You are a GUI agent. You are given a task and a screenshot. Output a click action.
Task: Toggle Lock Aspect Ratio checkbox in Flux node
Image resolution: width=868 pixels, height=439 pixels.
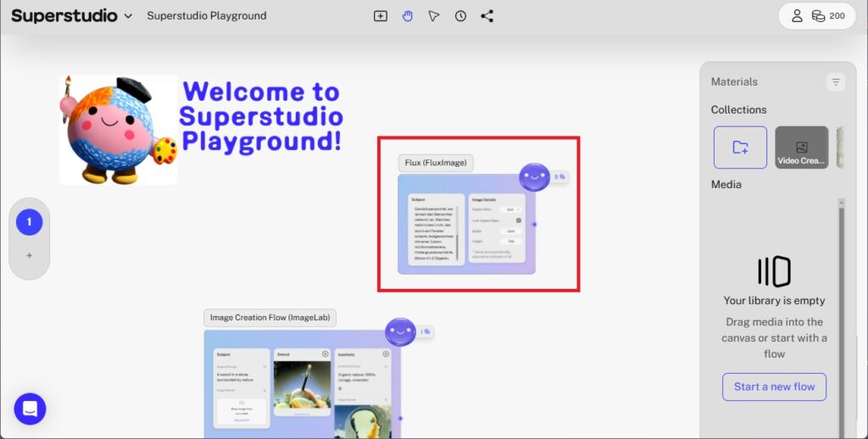click(518, 219)
